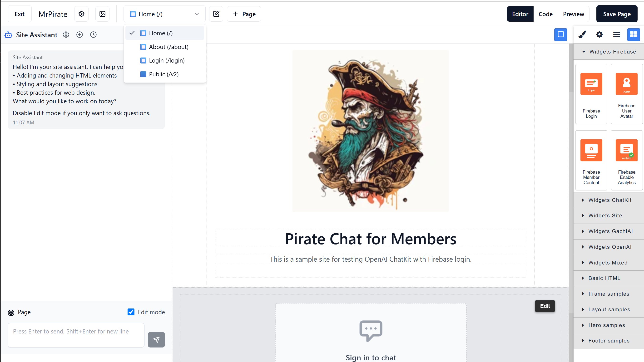Open the layer manager hamburger icon

tap(616, 34)
